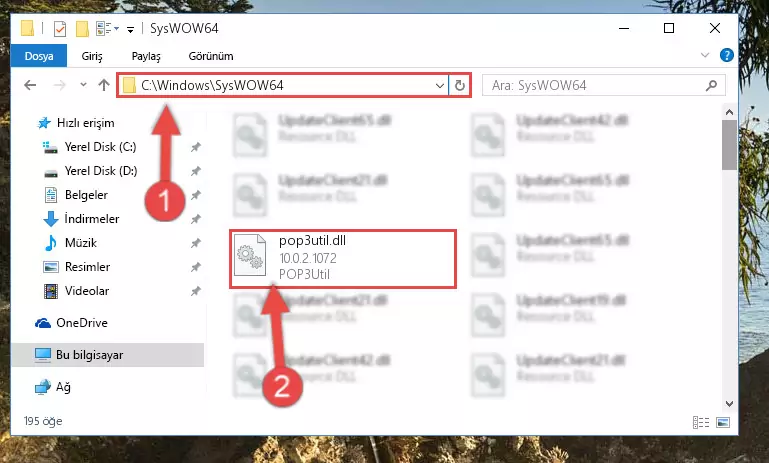Click the Properties checkmark icon in title bar

(60, 29)
